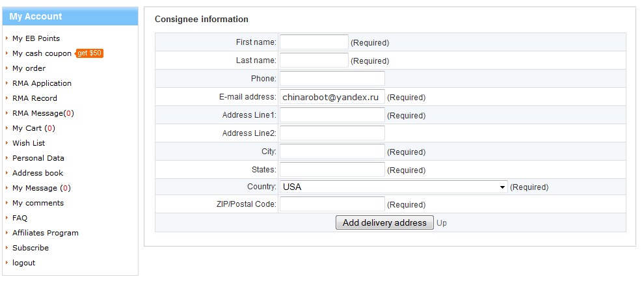
Task: Click into the Last name field
Action: click(x=314, y=60)
